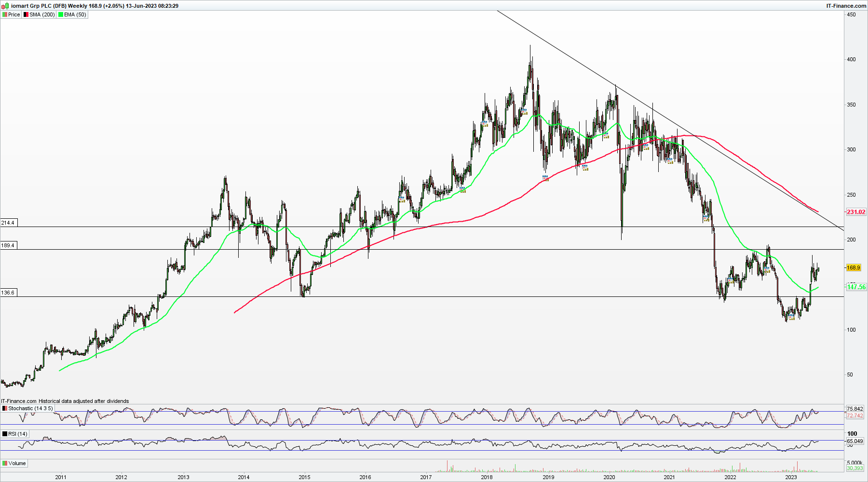
Task: Click the 450 price axis label
Action: pos(852,14)
